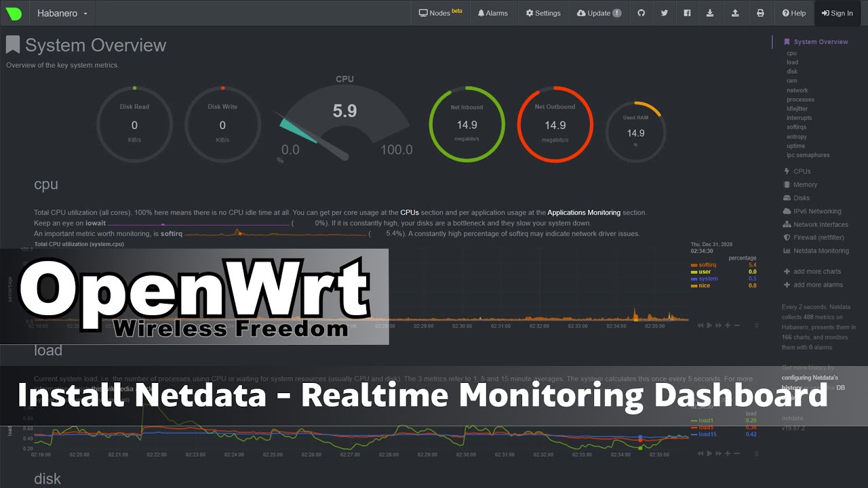
Task: Open the Nodes beta menu
Action: [x=440, y=13]
